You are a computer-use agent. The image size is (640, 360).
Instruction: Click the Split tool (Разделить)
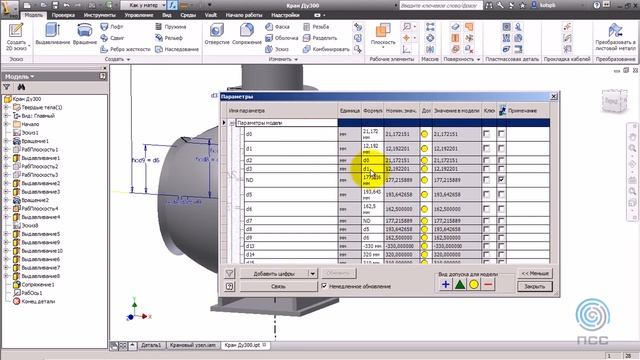pyautogui.click(x=320, y=38)
